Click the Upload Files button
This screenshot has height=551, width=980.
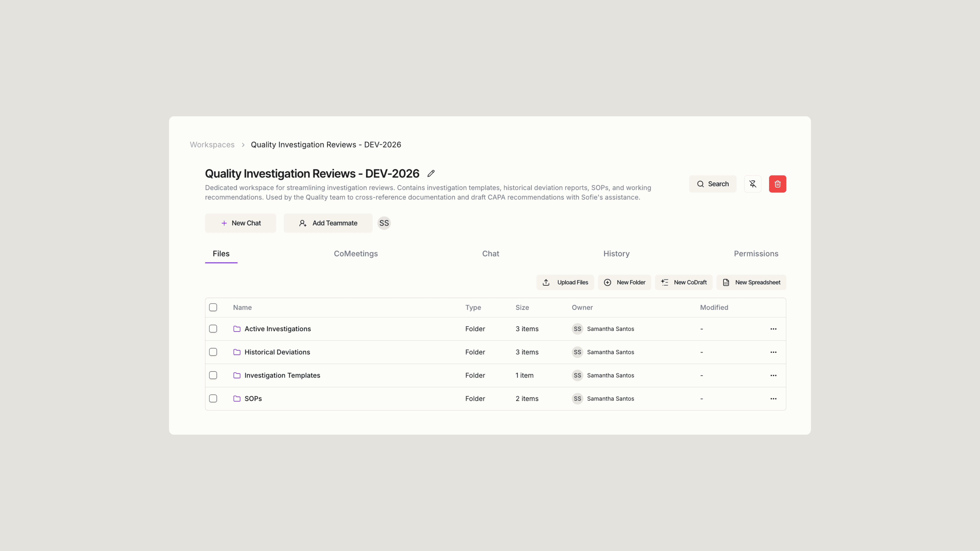pos(565,282)
